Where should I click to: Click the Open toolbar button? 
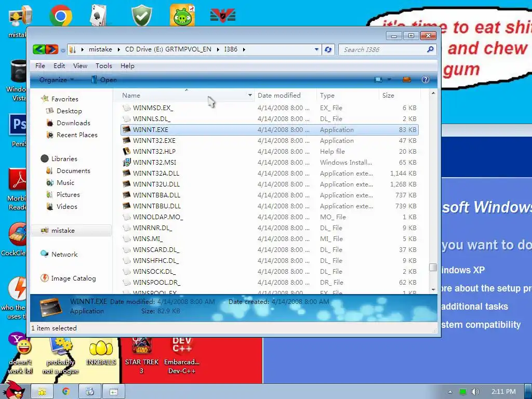click(104, 79)
